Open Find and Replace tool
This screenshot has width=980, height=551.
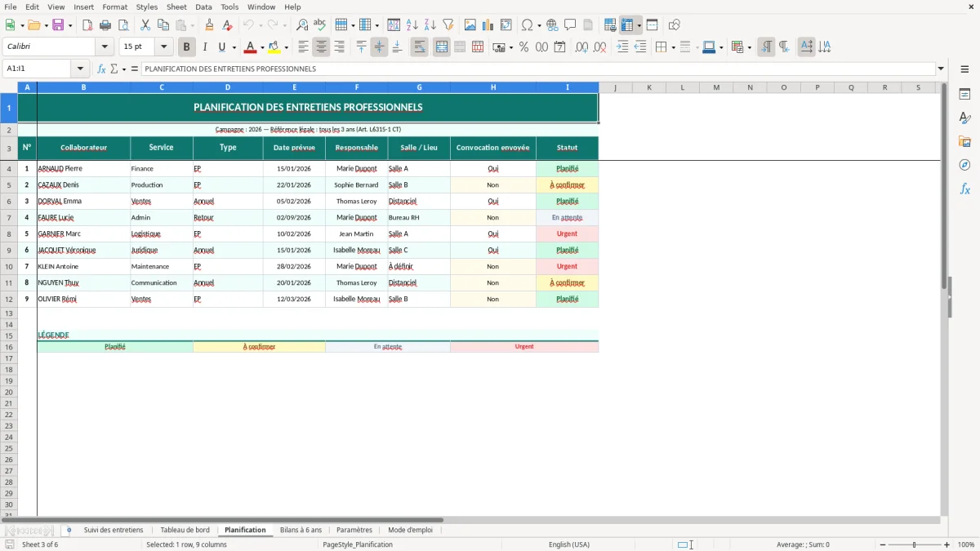(302, 25)
